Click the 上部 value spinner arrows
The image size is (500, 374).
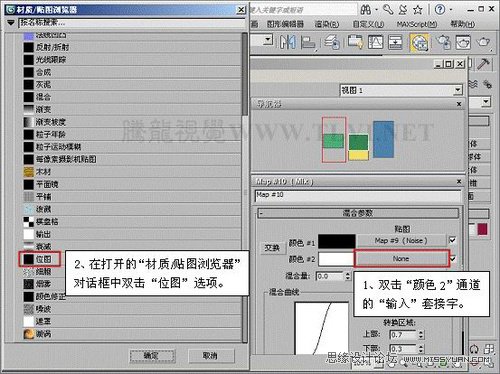coord(421,334)
